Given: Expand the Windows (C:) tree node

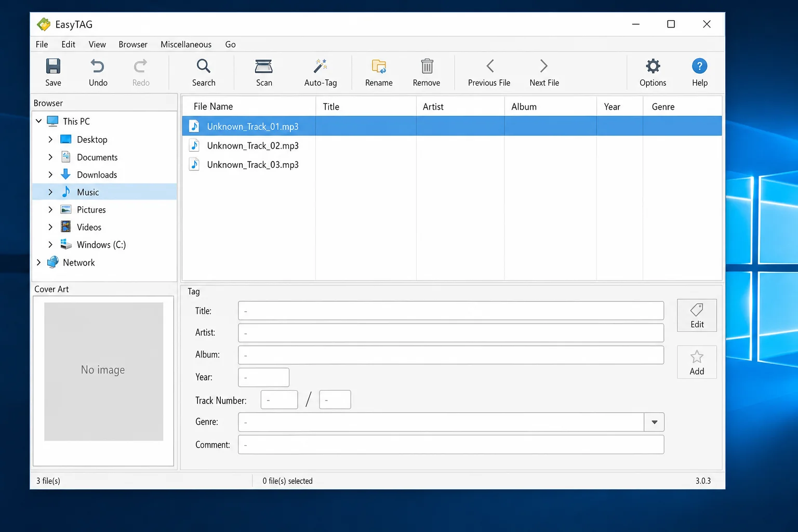Looking at the screenshot, I should [x=50, y=245].
